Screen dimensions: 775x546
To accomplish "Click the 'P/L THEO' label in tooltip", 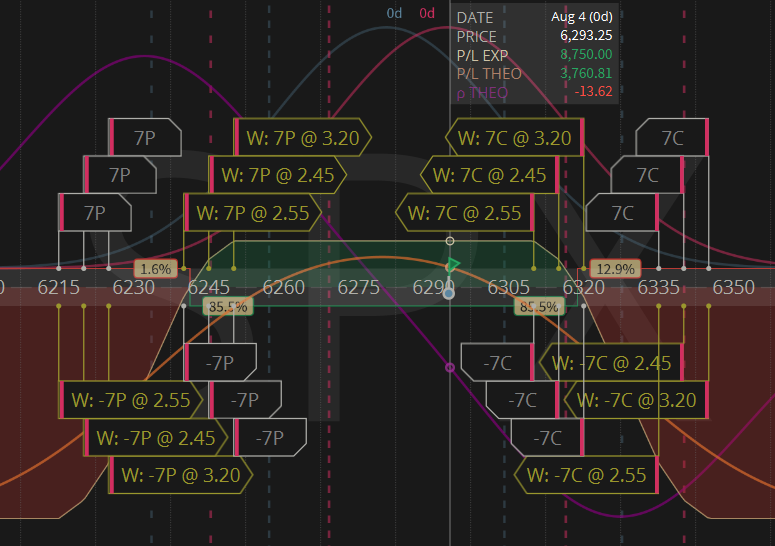I will pyautogui.click(x=489, y=74).
